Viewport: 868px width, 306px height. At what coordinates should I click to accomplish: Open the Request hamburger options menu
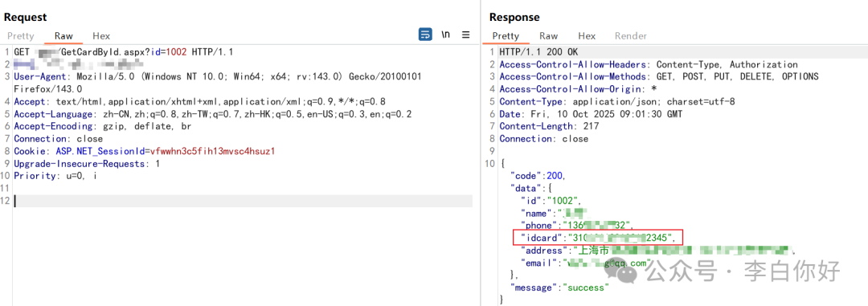(465, 35)
